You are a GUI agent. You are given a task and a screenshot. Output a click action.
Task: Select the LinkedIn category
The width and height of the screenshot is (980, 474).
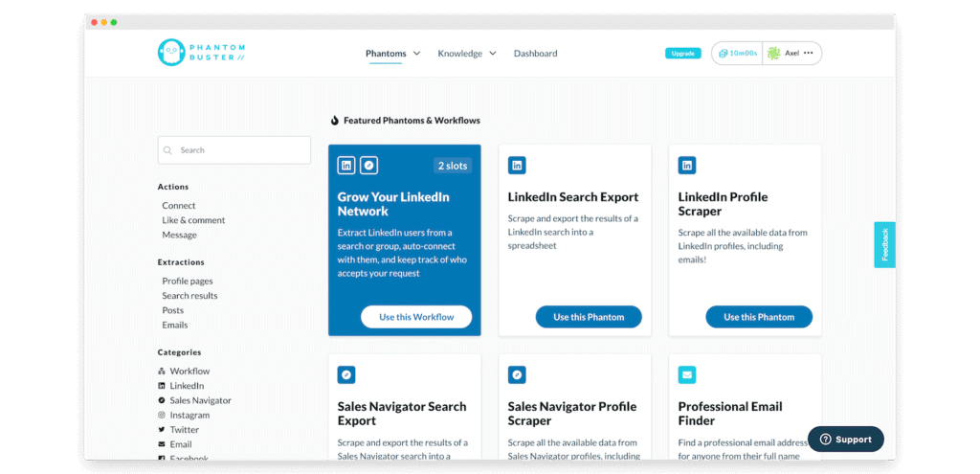187,386
